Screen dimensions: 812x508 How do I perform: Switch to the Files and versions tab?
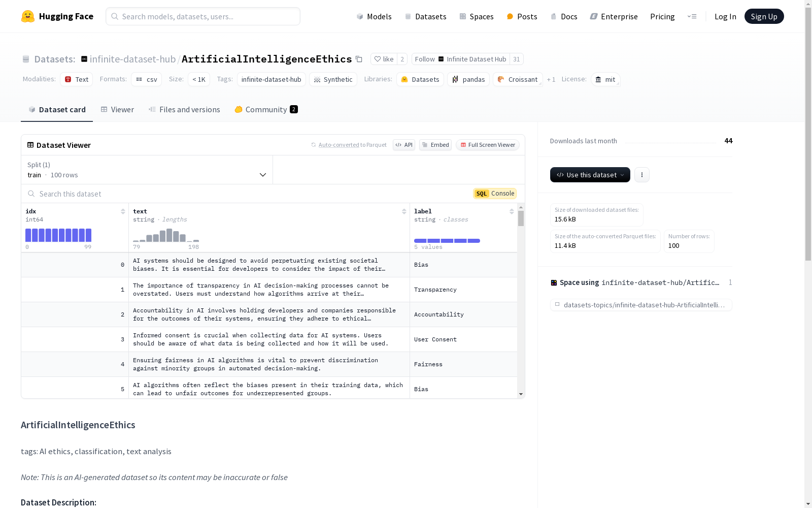184,109
